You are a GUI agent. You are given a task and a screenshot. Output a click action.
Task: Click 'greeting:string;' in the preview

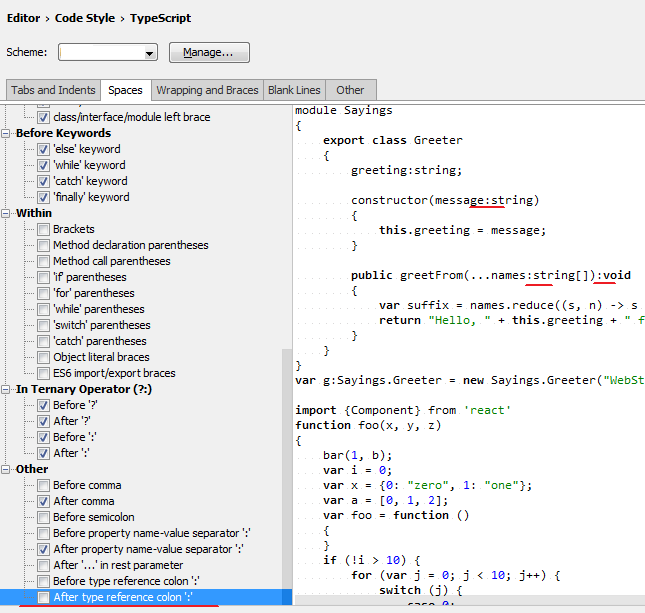tap(406, 170)
